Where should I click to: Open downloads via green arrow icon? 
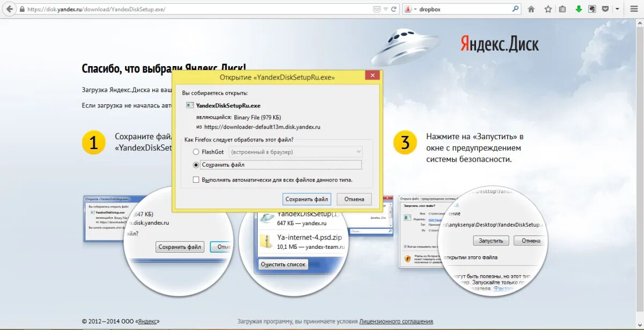coord(579,9)
